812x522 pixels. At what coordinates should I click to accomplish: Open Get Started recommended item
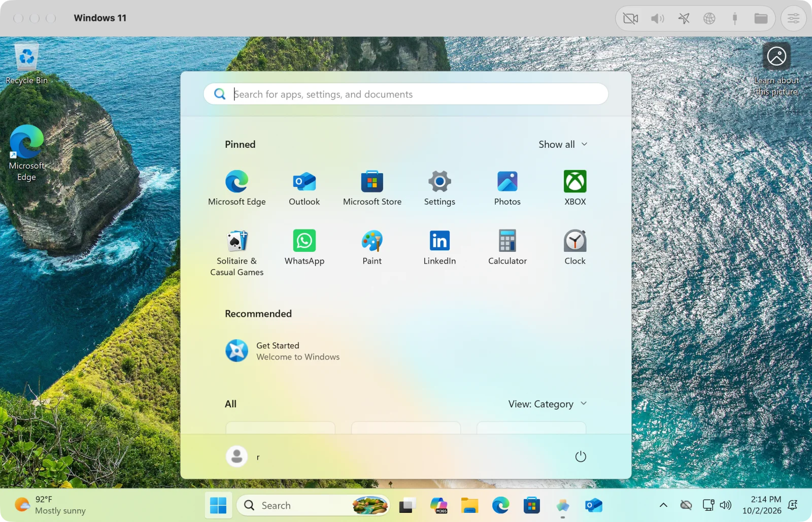[x=283, y=351]
